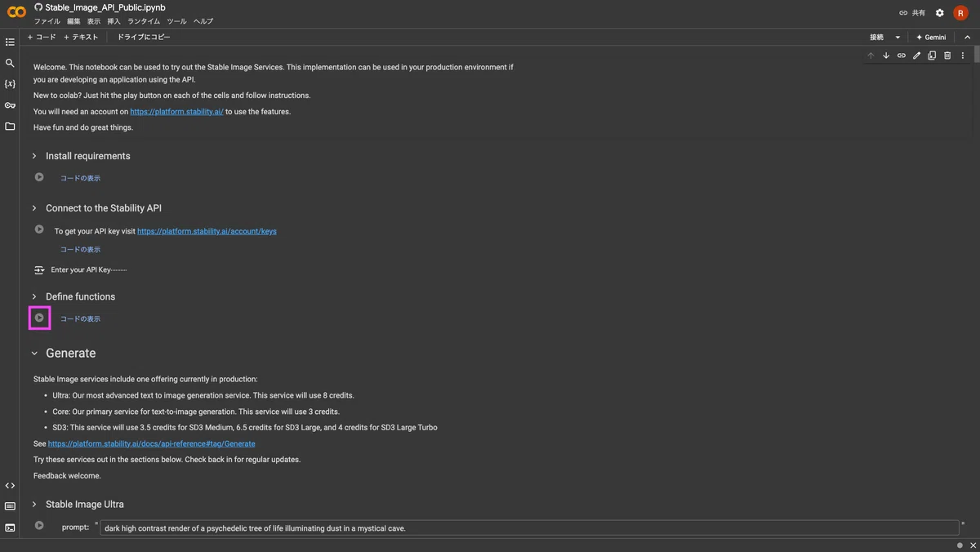Move cell up with the up arrow
This screenshot has height=552, width=980.
871,56
